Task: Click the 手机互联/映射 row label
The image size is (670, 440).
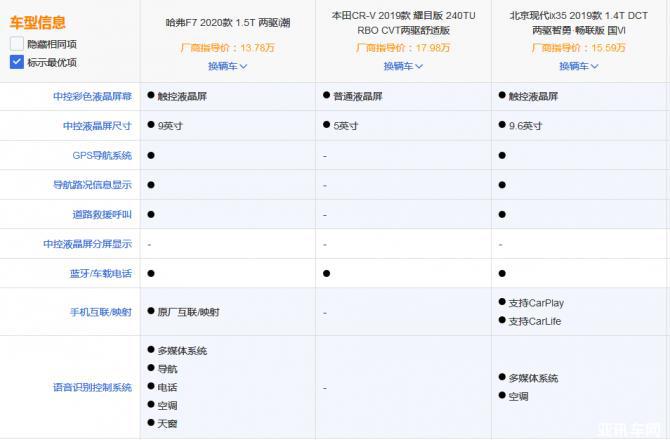Action: click(x=100, y=312)
